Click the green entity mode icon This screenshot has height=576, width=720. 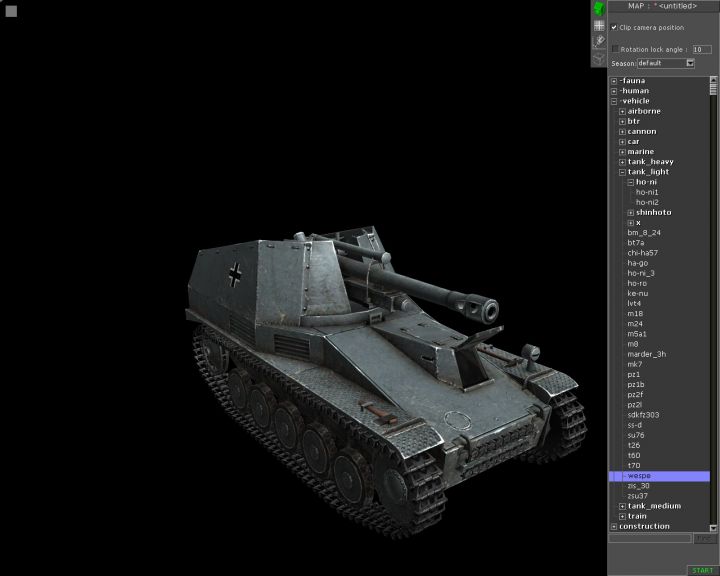(x=598, y=9)
